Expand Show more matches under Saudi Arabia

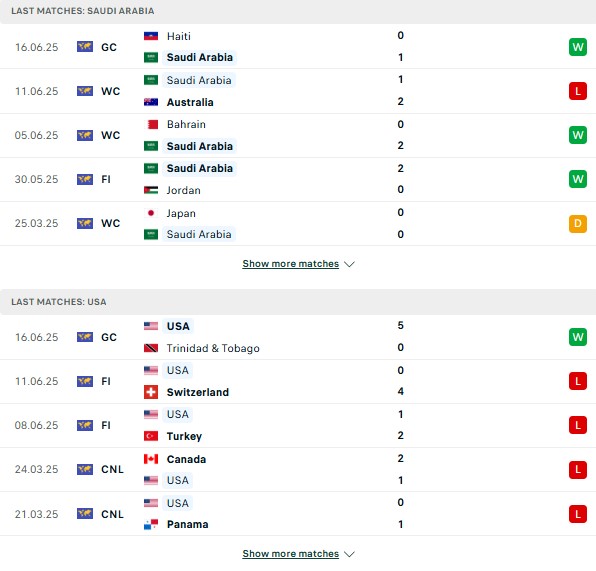pos(291,263)
